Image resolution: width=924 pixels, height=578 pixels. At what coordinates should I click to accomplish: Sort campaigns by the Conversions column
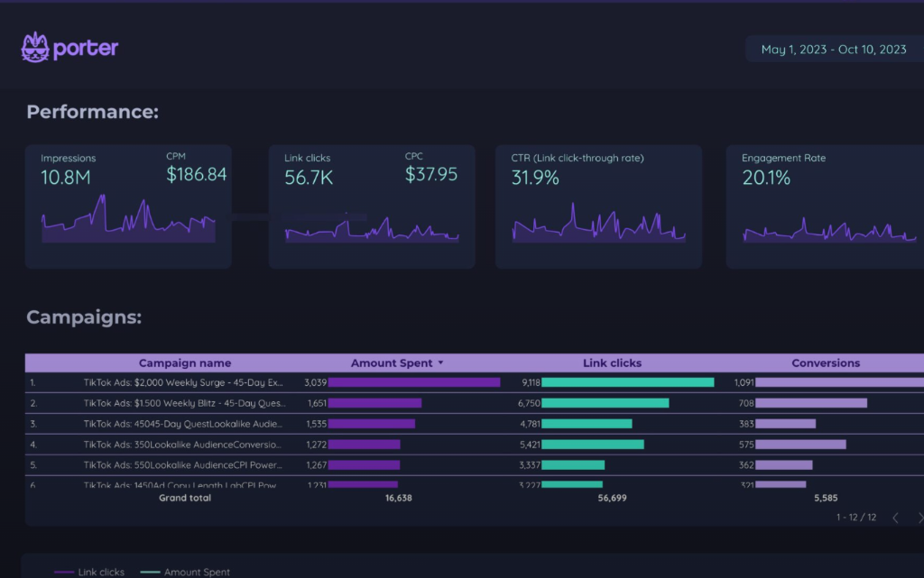click(x=825, y=362)
